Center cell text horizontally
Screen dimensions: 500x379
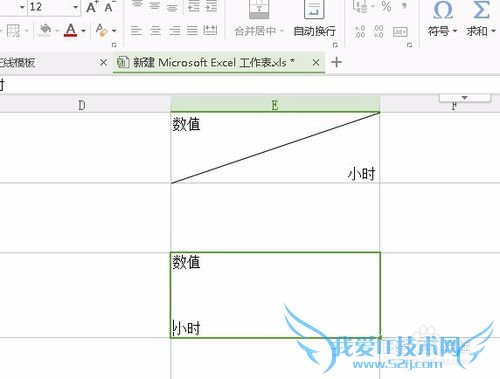coord(155,31)
